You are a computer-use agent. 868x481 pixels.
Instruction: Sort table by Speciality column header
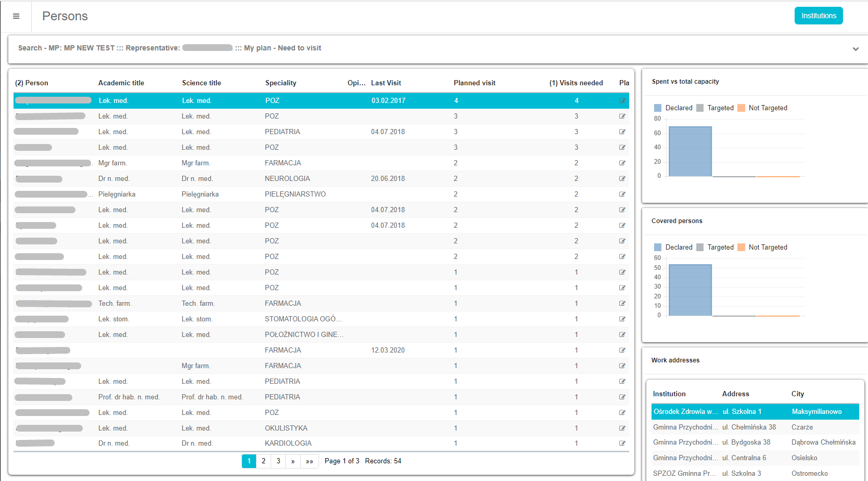click(280, 83)
